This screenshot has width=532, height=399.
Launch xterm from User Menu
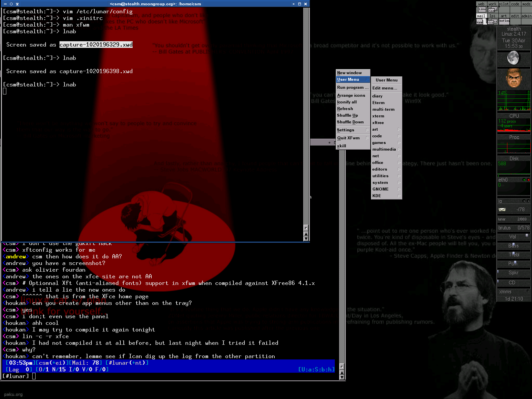(378, 116)
